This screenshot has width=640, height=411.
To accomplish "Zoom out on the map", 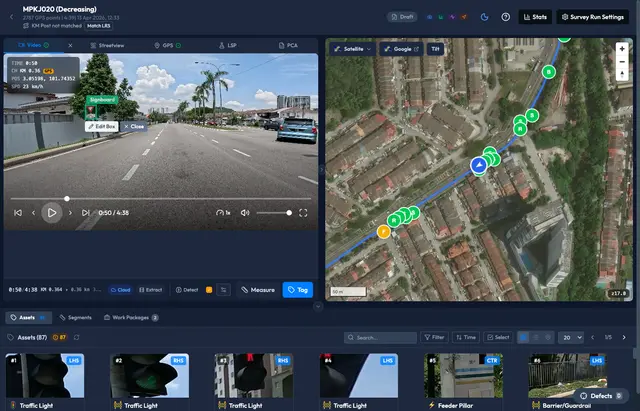I will (622, 62).
